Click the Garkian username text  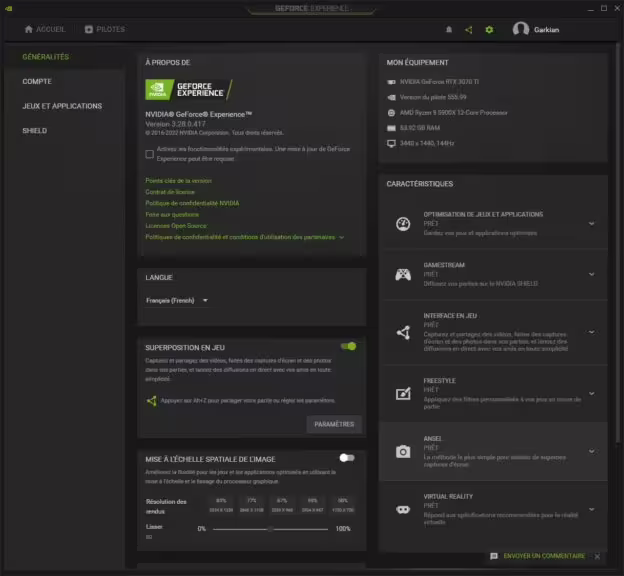(x=546, y=30)
